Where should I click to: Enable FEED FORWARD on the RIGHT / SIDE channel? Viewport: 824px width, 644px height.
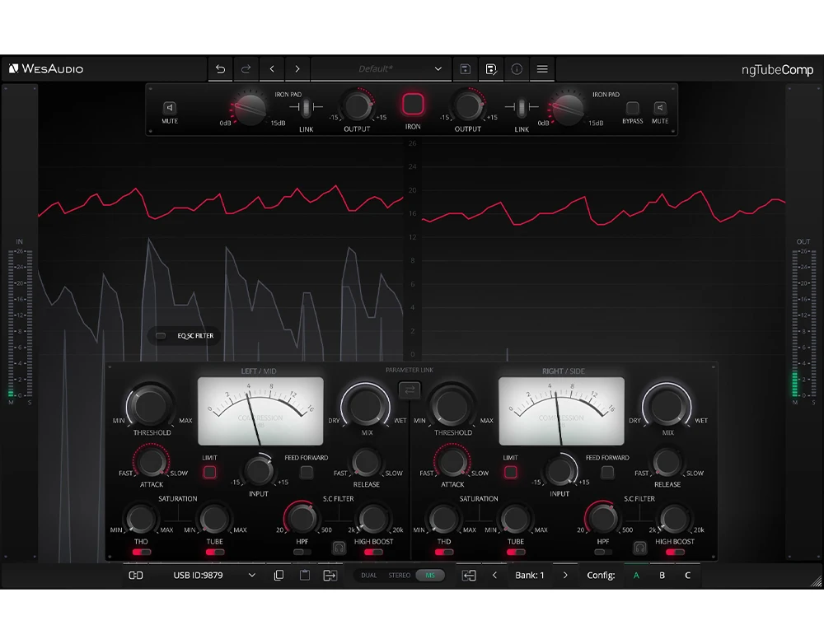[x=607, y=472]
